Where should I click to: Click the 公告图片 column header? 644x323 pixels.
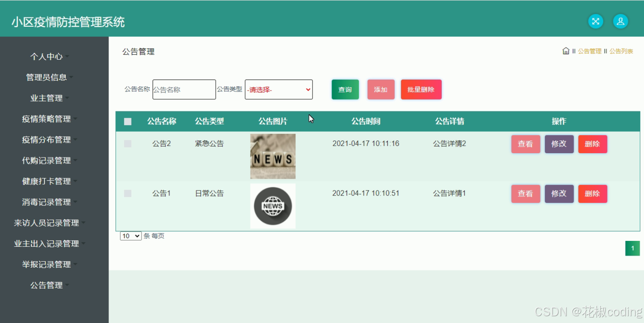(273, 121)
